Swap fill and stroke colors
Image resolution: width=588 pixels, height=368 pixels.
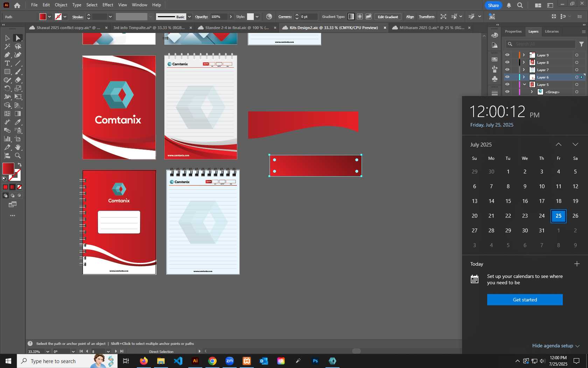point(20,165)
